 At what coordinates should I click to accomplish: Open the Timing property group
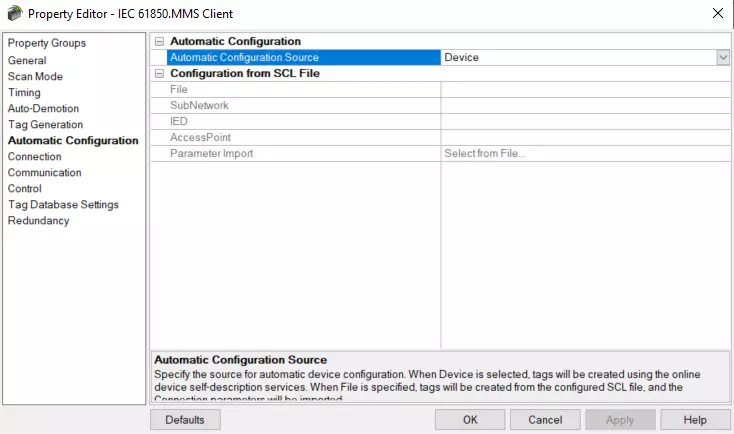24,92
